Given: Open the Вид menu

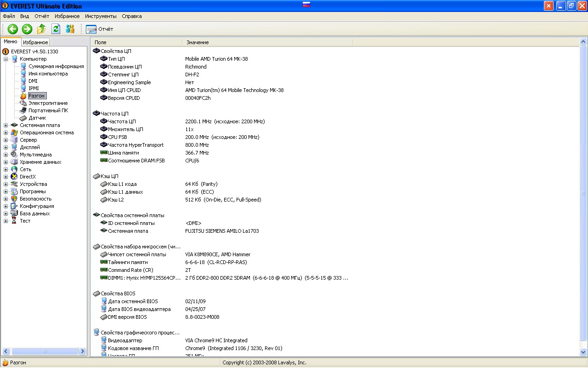Looking at the screenshot, I should 25,16.
